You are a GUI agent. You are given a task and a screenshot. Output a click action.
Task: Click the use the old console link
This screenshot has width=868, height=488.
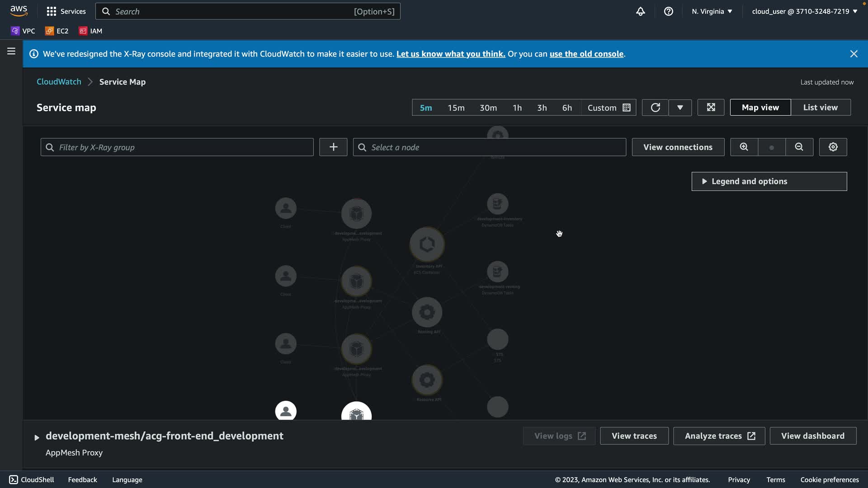tap(586, 54)
